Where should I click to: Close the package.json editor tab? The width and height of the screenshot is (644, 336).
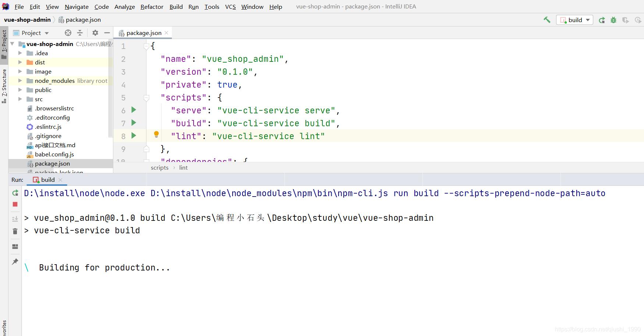point(166,33)
